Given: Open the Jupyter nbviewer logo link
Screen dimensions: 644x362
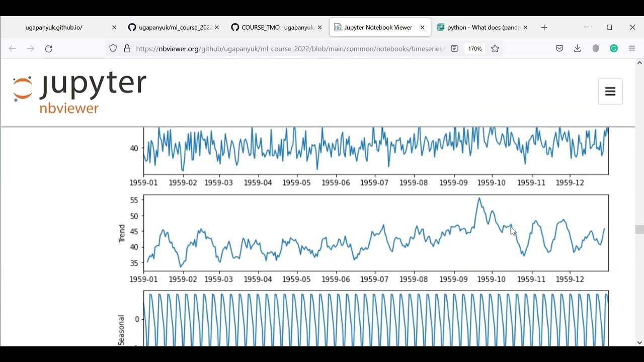Looking at the screenshot, I should pos(79,92).
